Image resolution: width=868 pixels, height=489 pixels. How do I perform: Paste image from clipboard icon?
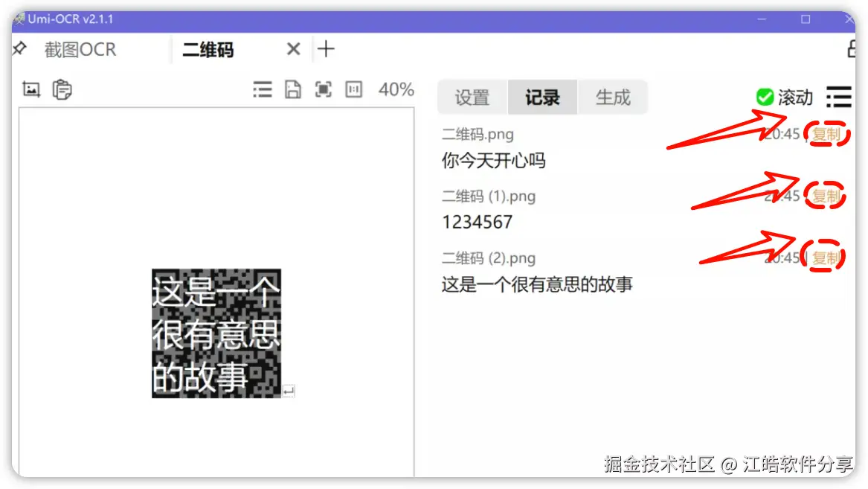[x=62, y=89]
